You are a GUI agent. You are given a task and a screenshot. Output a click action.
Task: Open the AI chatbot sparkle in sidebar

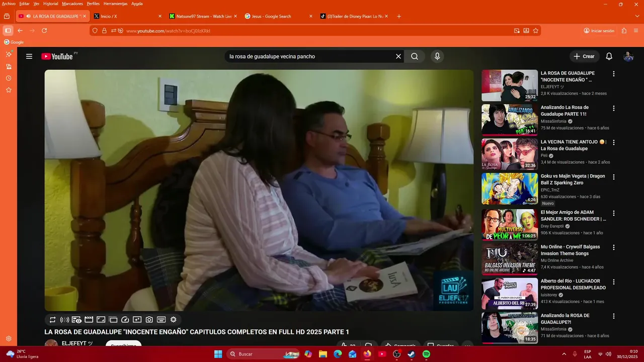tap(9, 54)
